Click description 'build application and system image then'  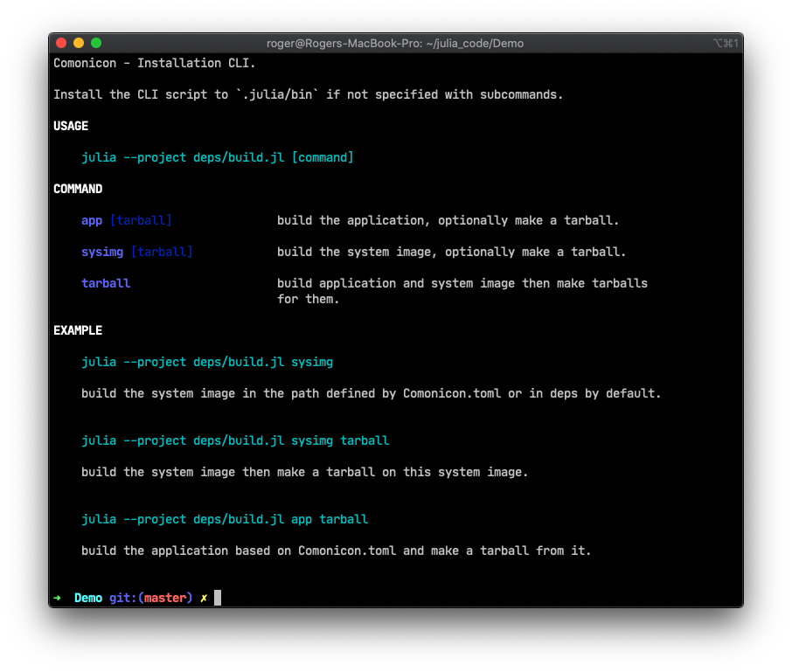click(462, 283)
